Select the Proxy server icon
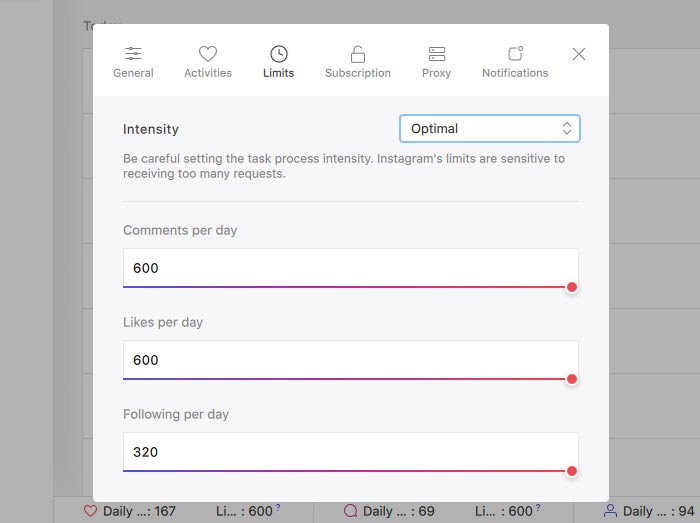Screen dimensions: 700x523 coord(437,54)
